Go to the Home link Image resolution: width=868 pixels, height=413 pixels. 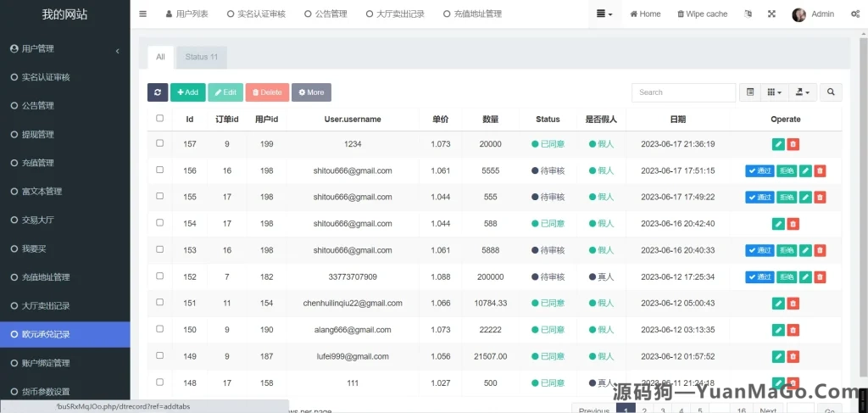coord(645,14)
